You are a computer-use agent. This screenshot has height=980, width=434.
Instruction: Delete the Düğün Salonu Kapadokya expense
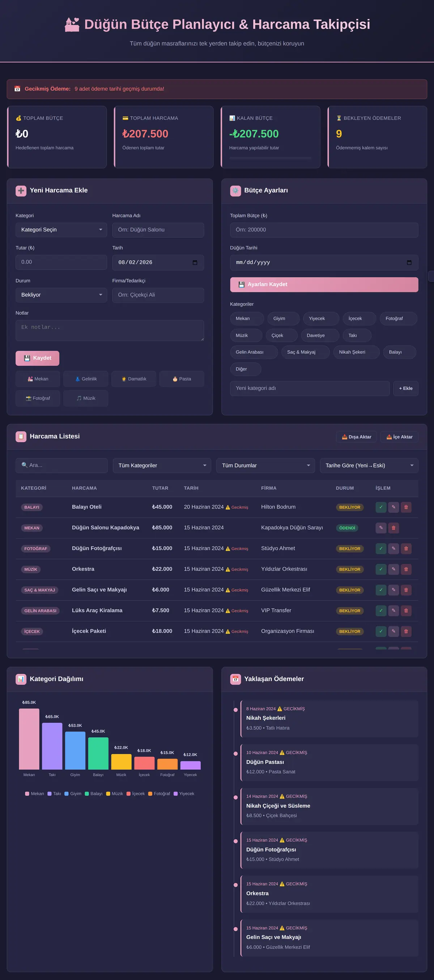[x=393, y=528]
